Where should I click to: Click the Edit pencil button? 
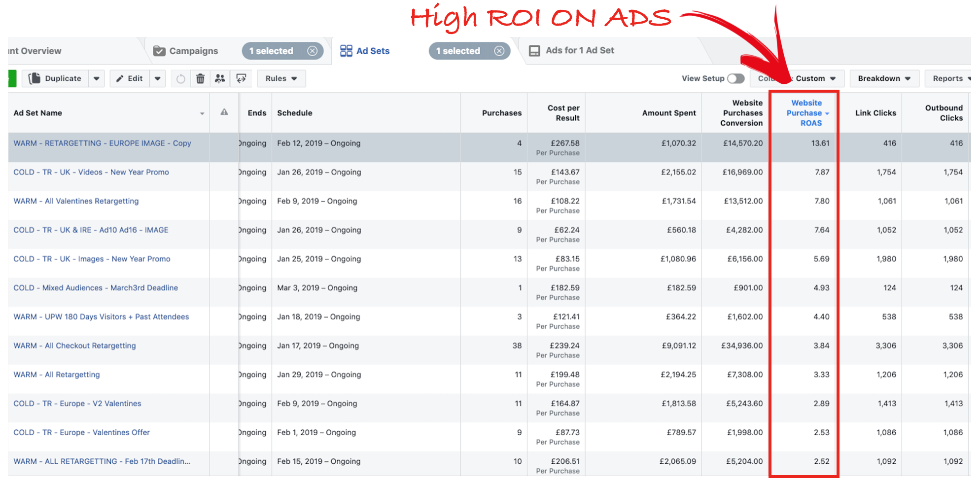coord(130,78)
